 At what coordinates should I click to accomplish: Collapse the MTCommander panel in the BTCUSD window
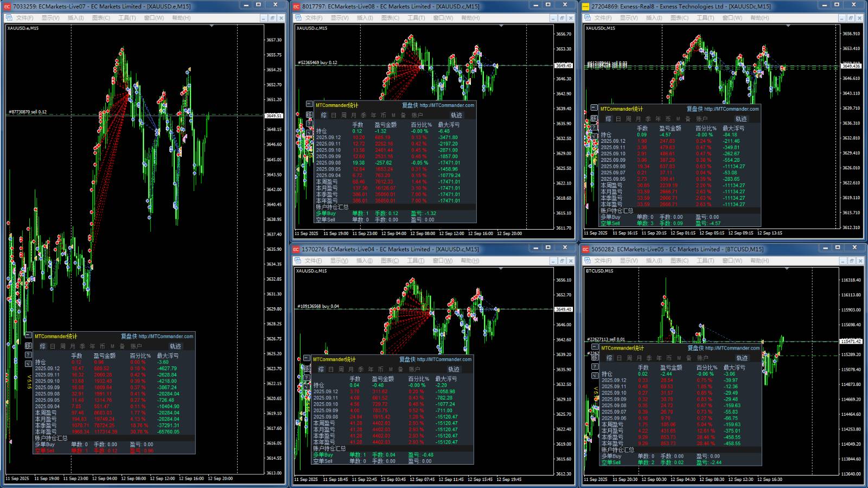click(x=595, y=347)
